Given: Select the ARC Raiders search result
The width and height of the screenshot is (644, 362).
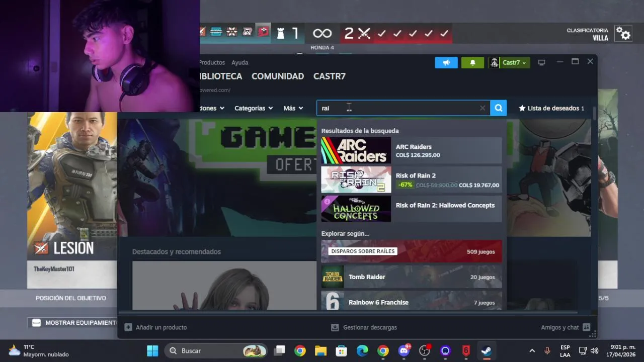Looking at the screenshot, I should 412,150.
